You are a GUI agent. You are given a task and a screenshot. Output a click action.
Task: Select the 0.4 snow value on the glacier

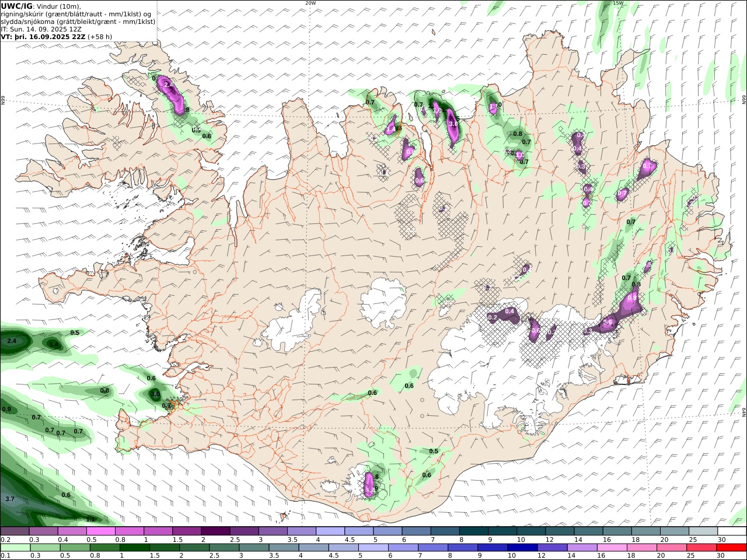[x=509, y=311]
